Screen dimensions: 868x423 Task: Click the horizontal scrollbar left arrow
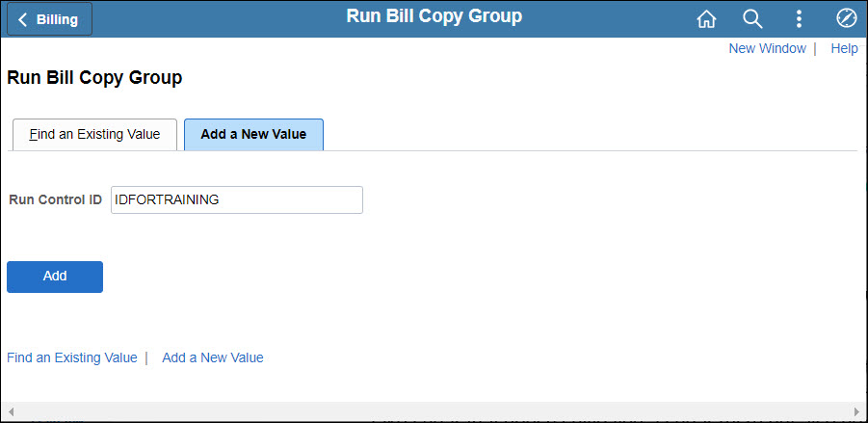point(11,411)
